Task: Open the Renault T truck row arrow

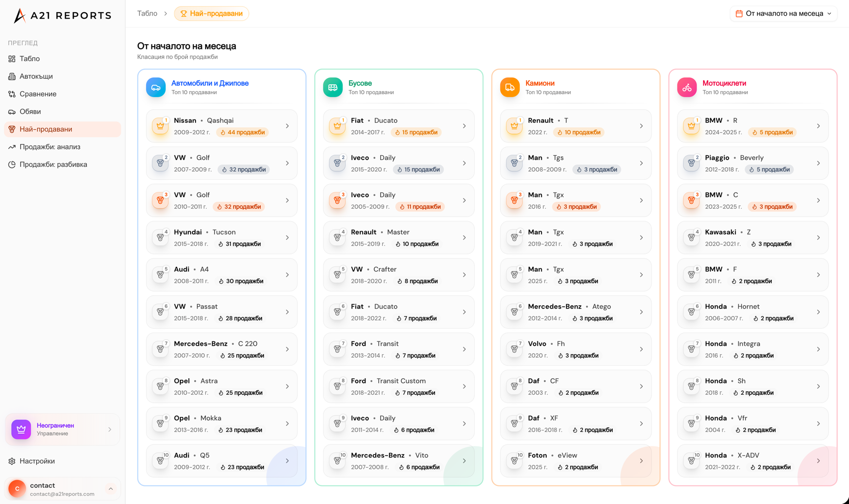Action: coord(641,126)
